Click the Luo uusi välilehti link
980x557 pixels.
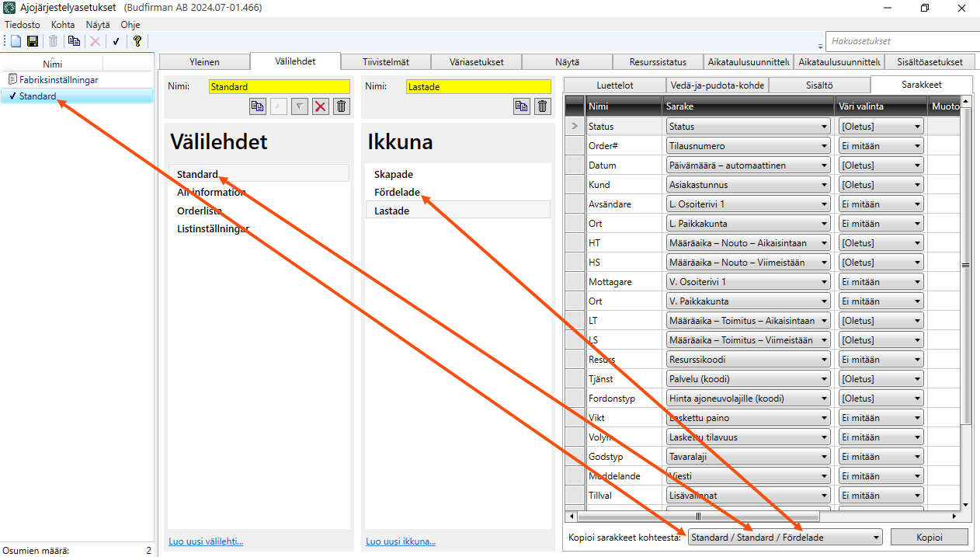point(206,541)
